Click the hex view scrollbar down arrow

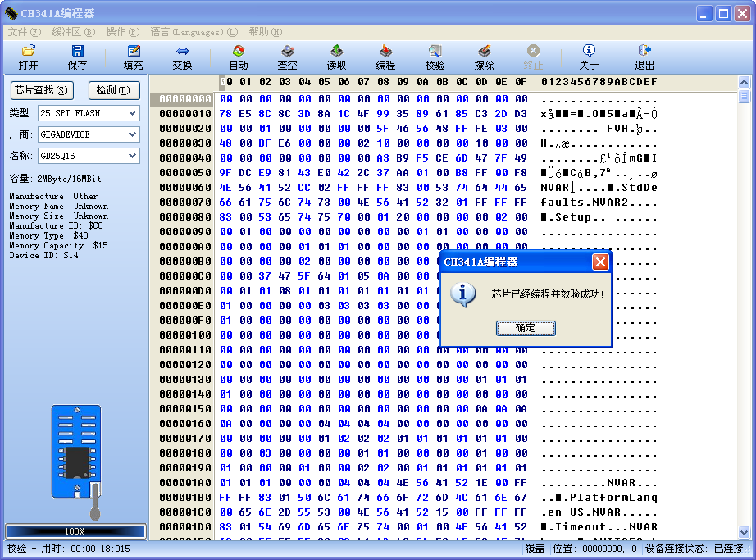[744, 532]
